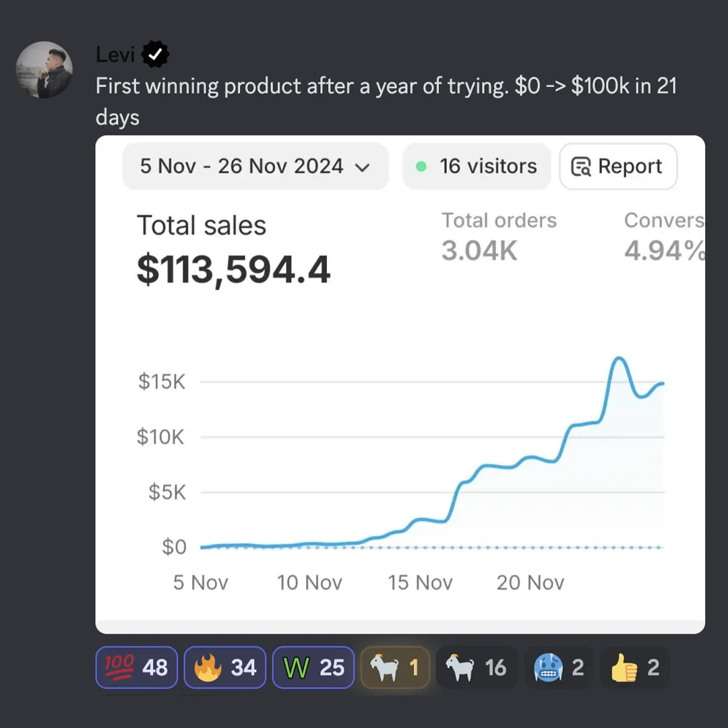Click the verified badge beside Levi

154,55
